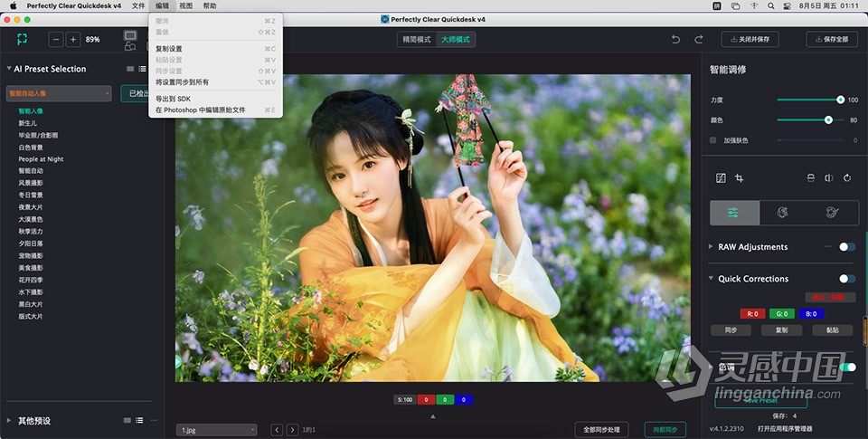Open 视图 menu in menu bar

pyautogui.click(x=186, y=5)
